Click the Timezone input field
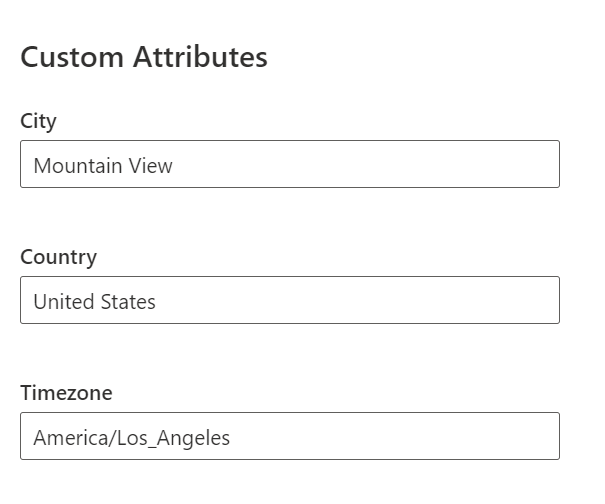Image resolution: width=605 pixels, height=504 pixels. 289,437
